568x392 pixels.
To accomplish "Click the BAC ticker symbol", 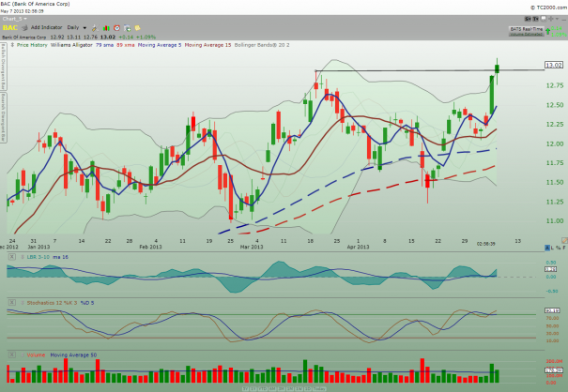I will tap(9, 27).
